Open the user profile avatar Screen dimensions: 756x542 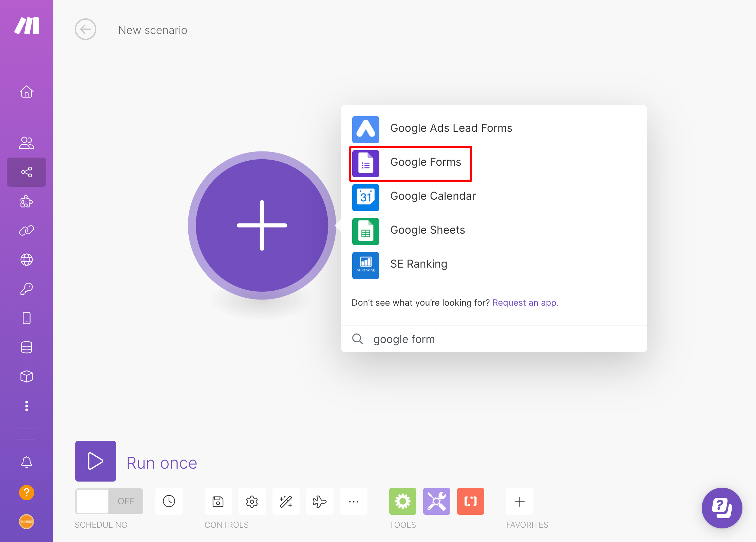26,522
